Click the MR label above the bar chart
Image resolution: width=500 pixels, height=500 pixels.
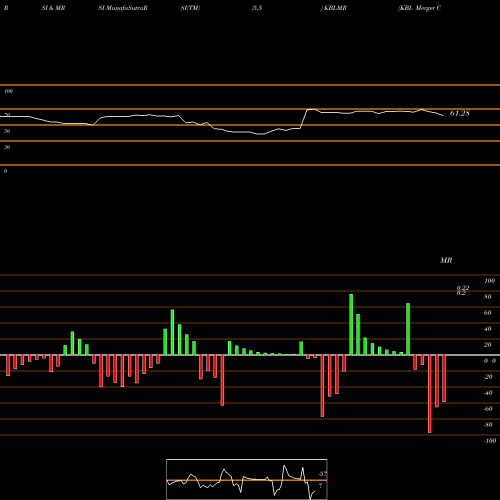[x=446, y=260]
